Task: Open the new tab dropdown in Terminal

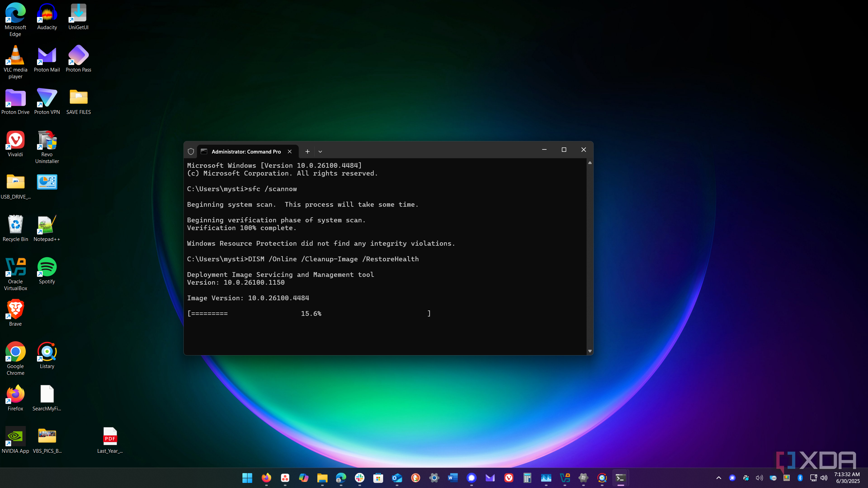Action: click(320, 151)
